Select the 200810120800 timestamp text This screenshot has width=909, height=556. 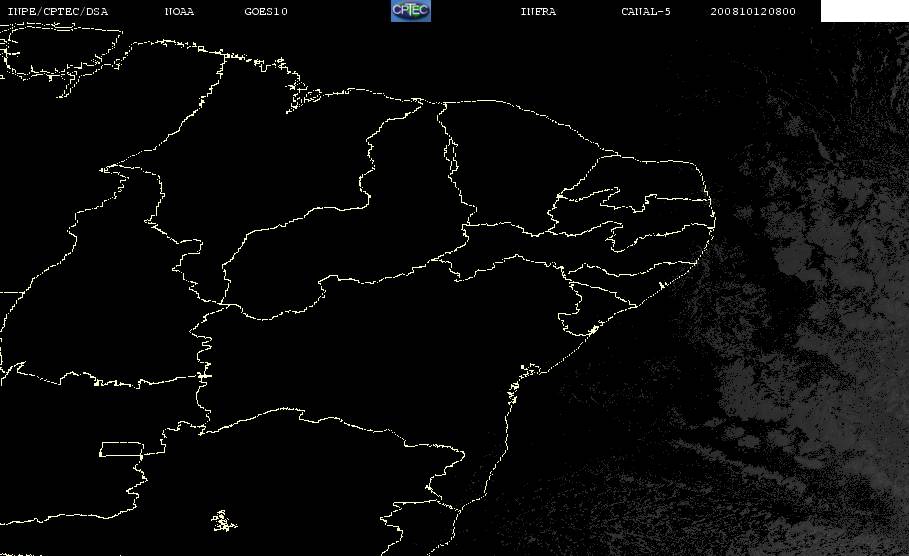(x=753, y=11)
